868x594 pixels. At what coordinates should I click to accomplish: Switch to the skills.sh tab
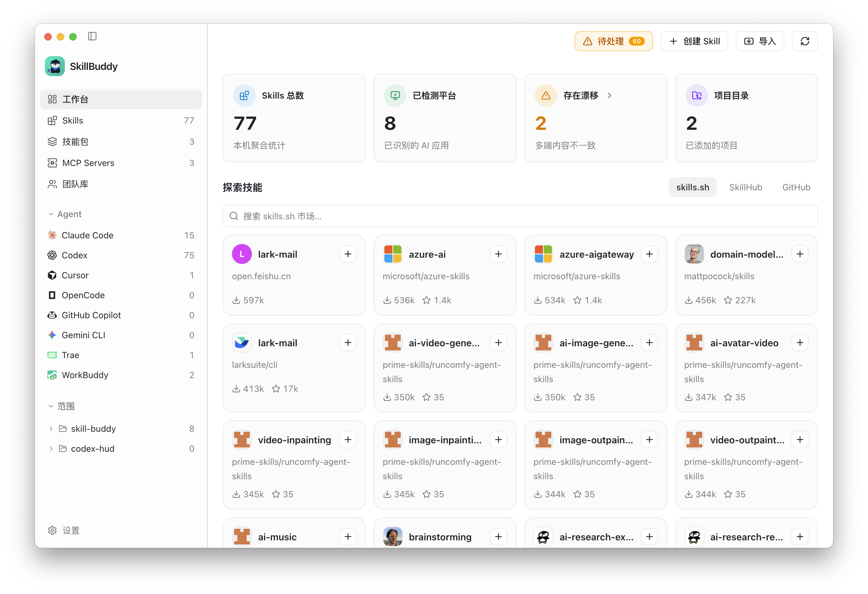(692, 187)
